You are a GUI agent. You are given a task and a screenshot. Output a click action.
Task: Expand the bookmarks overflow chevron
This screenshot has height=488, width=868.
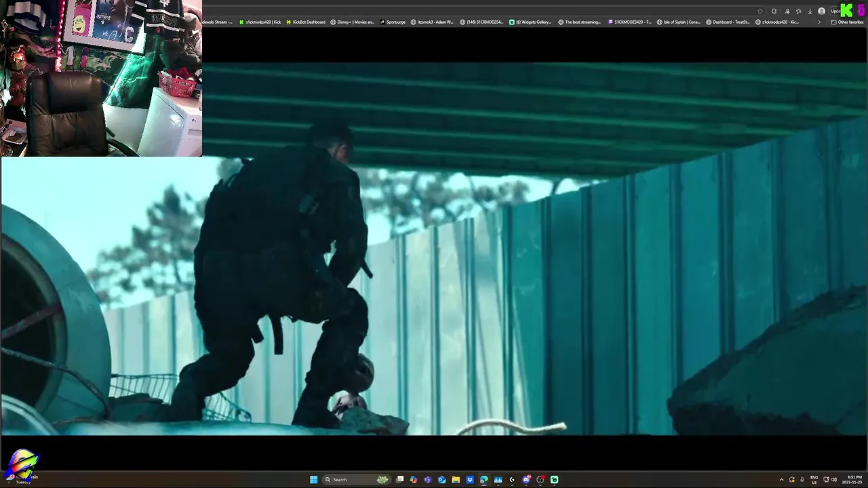click(x=819, y=22)
